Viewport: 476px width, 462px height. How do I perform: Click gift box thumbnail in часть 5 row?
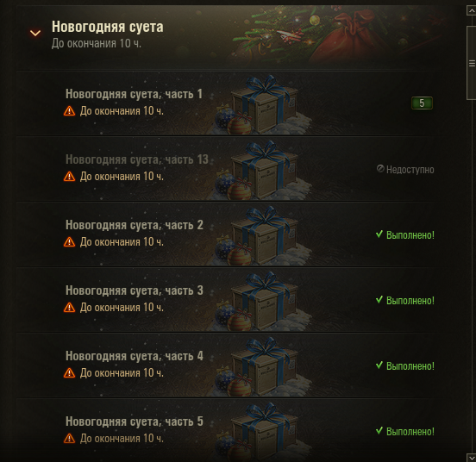(261, 433)
